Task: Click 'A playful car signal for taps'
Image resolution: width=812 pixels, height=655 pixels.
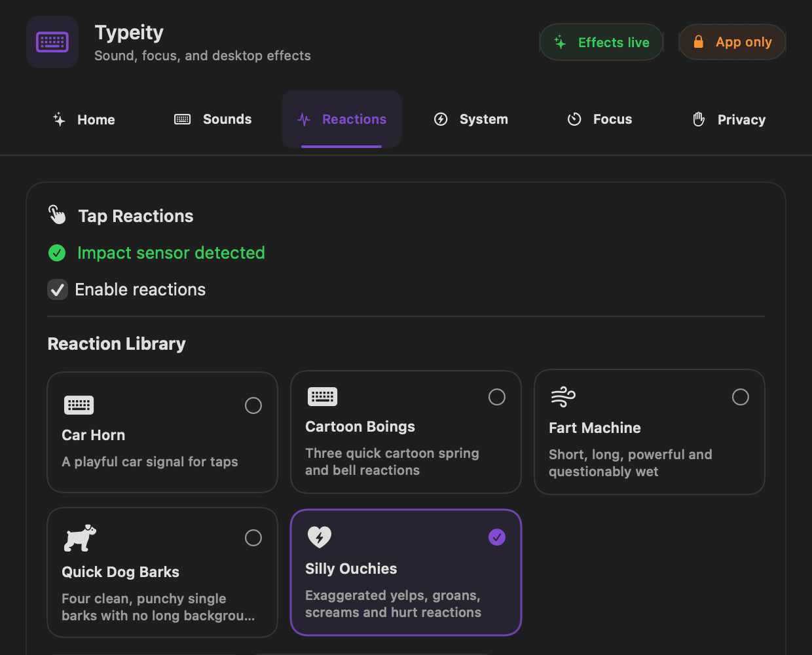Action: click(x=150, y=462)
